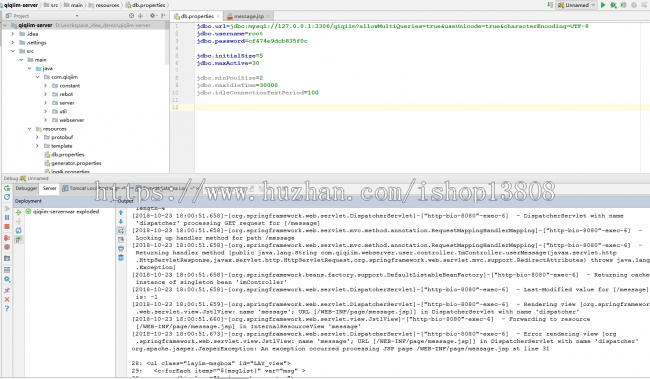Deploy all artifacts icon in Deployment panel
This screenshot has height=379, width=650.
pos(19,212)
